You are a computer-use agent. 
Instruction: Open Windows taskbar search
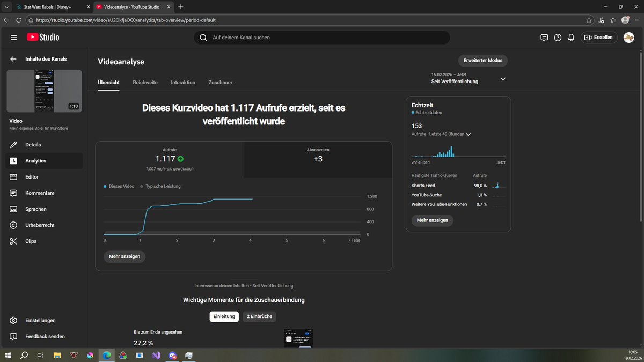(24, 355)
